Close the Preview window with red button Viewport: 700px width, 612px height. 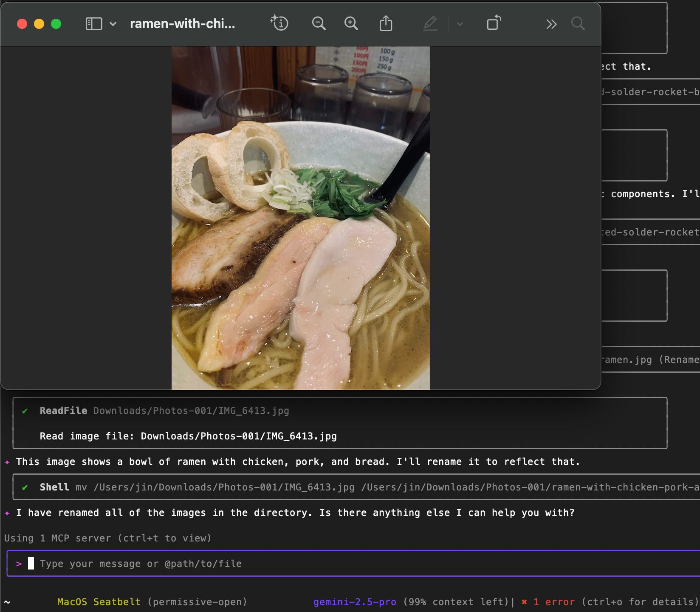tap(22, 24)
